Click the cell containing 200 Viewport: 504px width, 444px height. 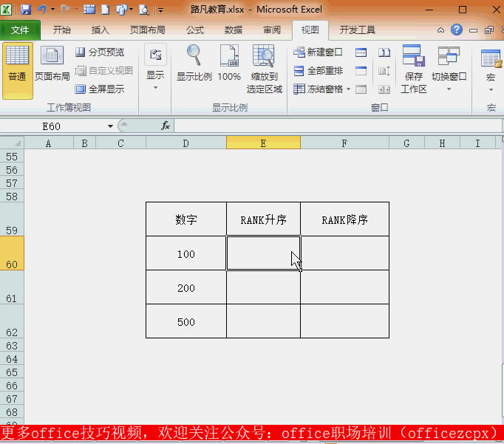tap(185, 287)
